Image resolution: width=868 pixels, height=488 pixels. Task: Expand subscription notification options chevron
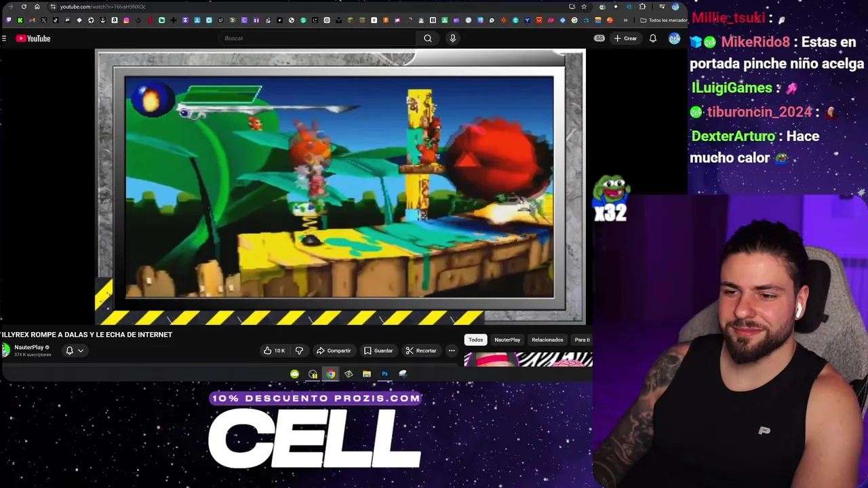tap(81, 350)
